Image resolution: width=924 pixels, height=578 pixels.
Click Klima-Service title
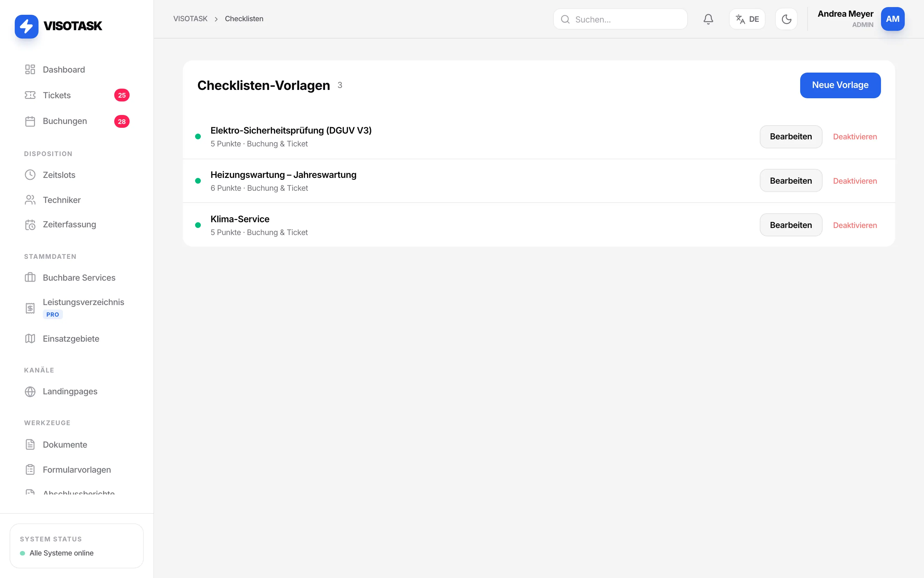(240, 219)
